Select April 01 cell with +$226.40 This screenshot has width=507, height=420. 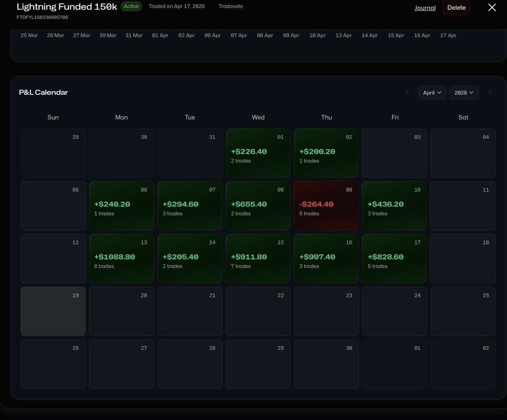(258, 153)
